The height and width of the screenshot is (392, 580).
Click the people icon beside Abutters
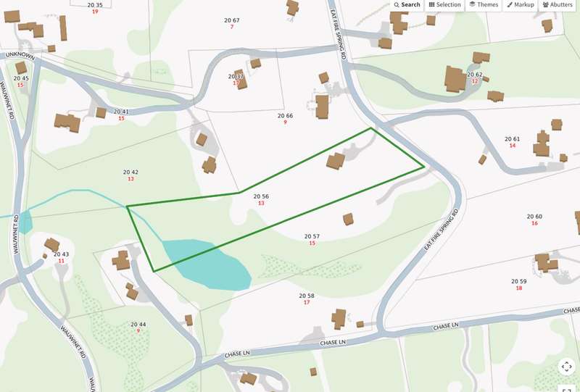point(546,5)
